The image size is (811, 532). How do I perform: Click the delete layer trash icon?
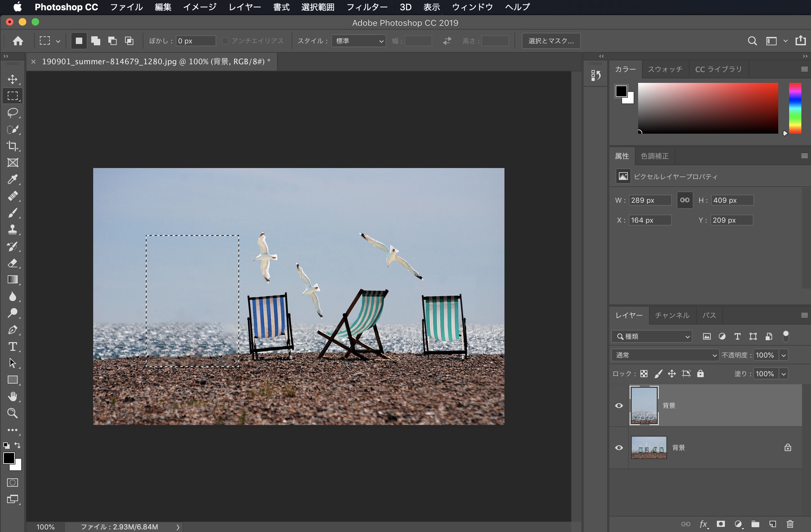[x=790, y=524]
